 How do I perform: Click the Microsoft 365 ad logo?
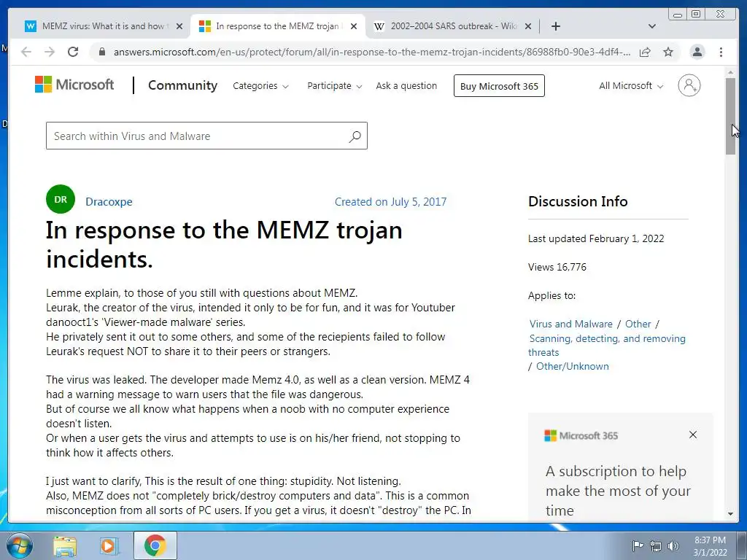click(581, 436)
